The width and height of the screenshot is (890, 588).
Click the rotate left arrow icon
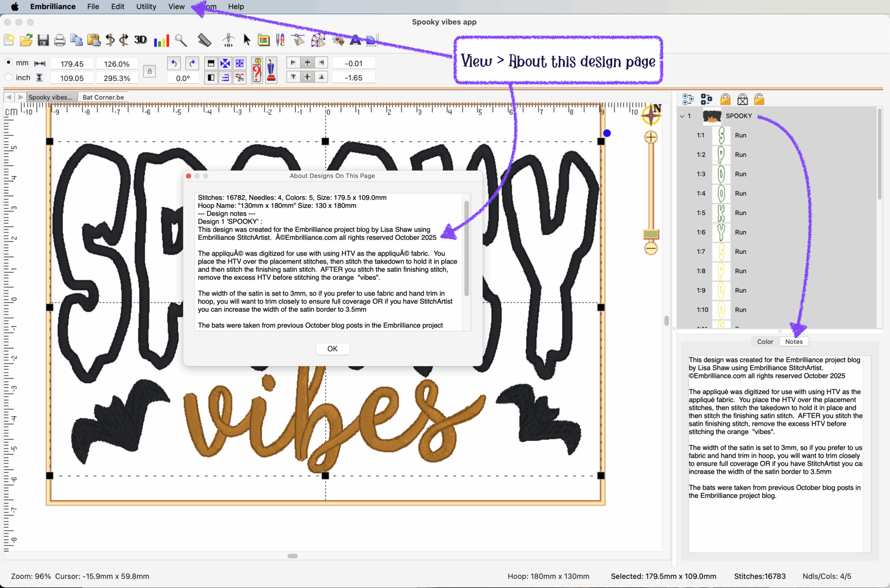coord(174,63)
